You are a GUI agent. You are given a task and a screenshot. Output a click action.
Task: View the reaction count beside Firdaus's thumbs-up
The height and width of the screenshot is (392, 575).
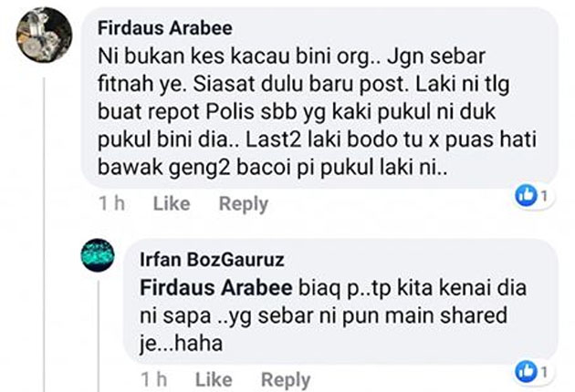point(544,196)
